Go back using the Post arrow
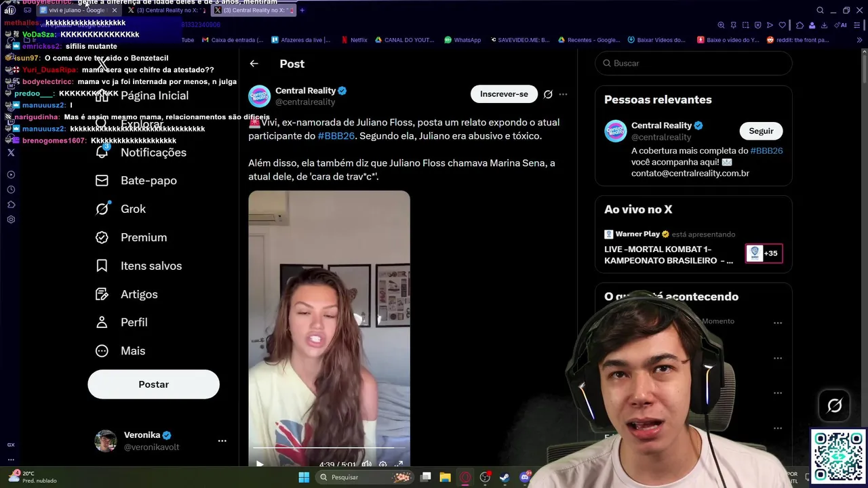Screen dimensions: 868x488 254,64
